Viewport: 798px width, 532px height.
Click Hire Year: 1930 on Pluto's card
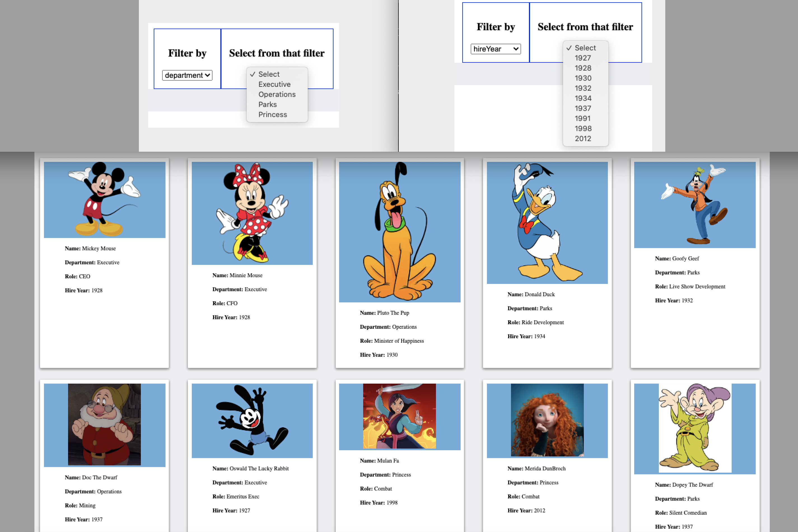pyautogui.click(x=379, y=355)
